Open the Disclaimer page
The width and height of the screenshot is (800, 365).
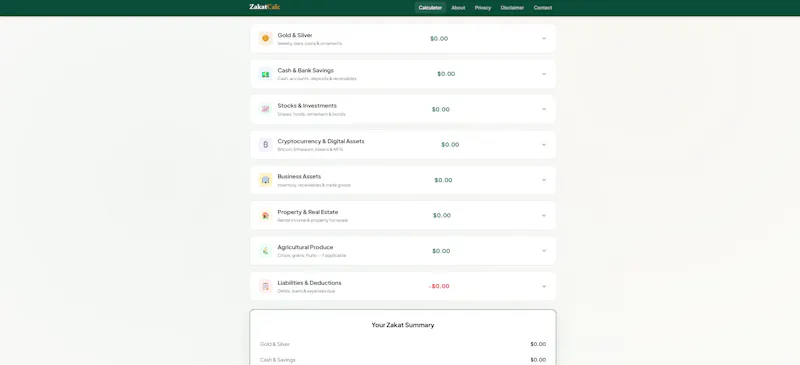point(512,8)
